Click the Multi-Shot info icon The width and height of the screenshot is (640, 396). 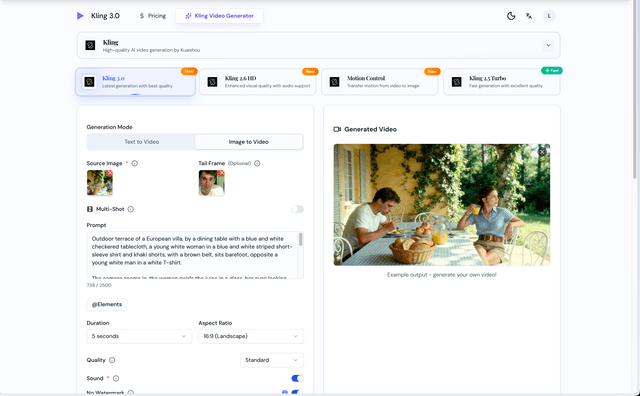pyautogui.click(x=131, y=209)
